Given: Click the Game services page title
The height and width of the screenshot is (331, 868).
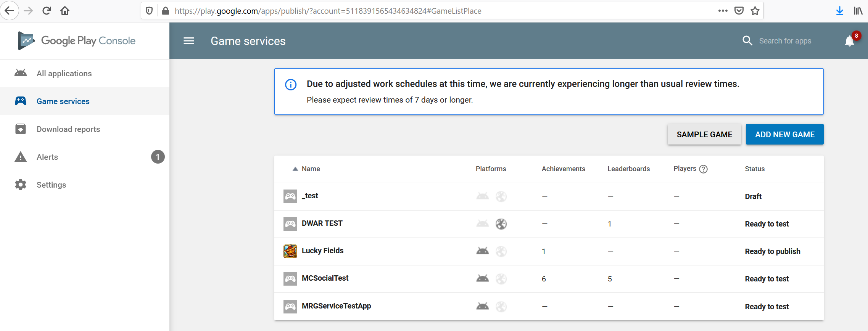Looking at the screenshot, I should pos(248,41).
